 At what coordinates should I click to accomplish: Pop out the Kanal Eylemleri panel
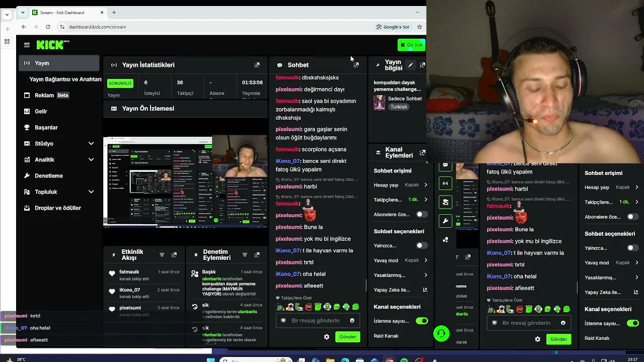pos(422,152)
